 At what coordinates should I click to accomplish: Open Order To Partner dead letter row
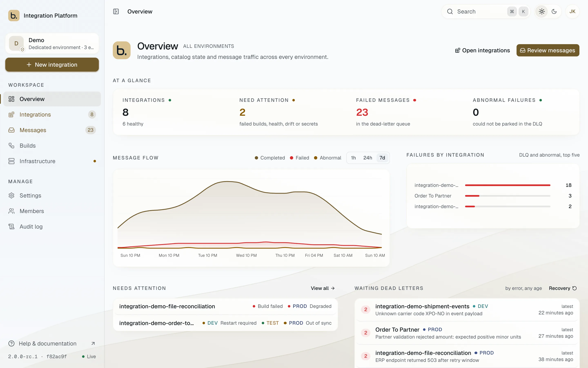467,333
